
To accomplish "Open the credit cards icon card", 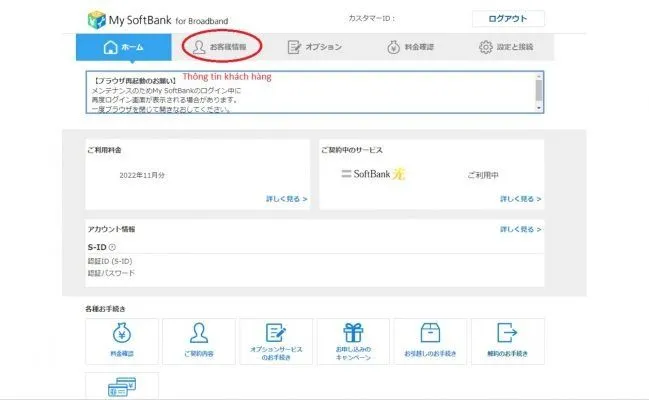I will tap(122, 386).
